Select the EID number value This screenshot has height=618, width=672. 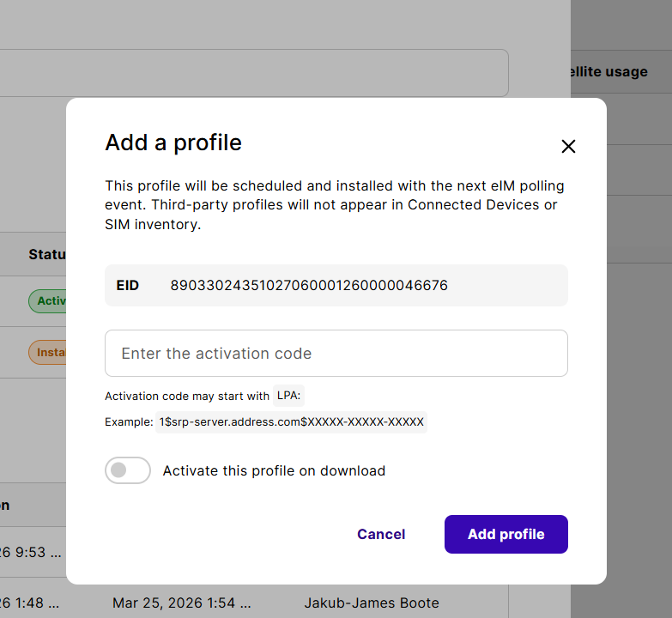[309, 285]
